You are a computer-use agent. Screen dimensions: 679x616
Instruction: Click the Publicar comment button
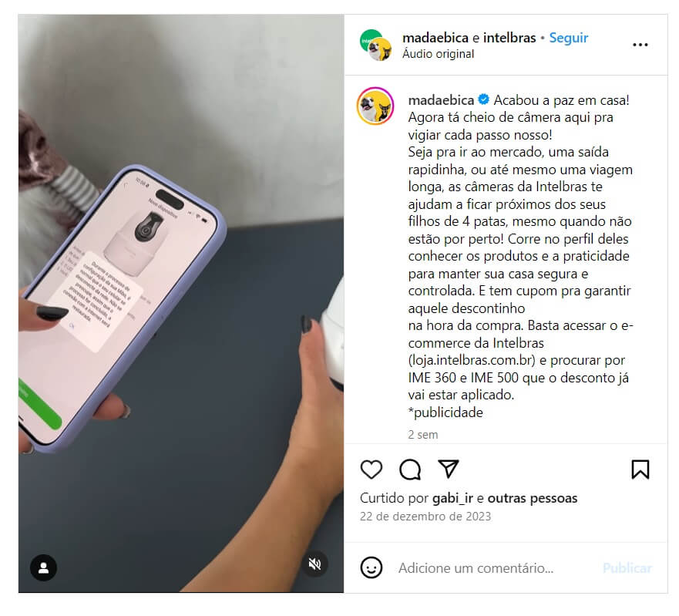627,568
